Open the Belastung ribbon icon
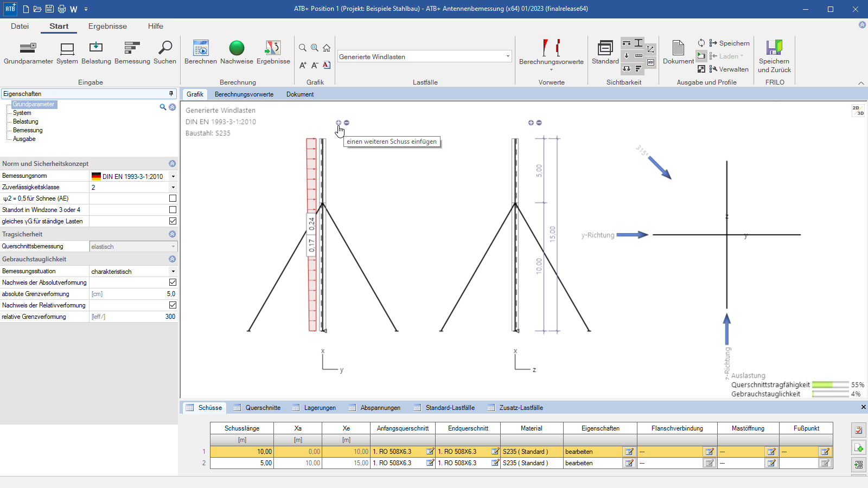Viewport: 868px width, 488px height. click(96, 48)
